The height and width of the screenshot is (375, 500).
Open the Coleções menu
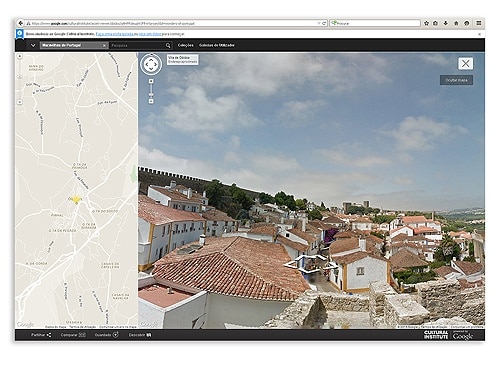click(185, 45)
